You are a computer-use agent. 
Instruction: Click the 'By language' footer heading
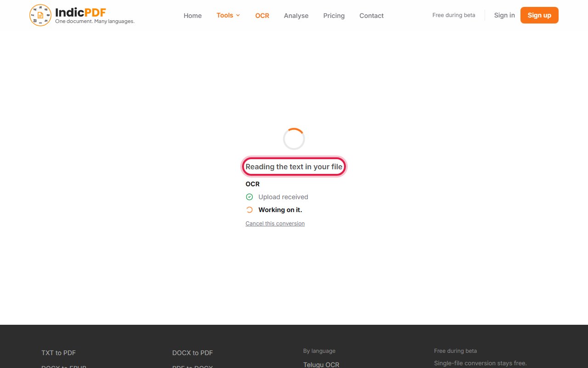coord(319,351)
